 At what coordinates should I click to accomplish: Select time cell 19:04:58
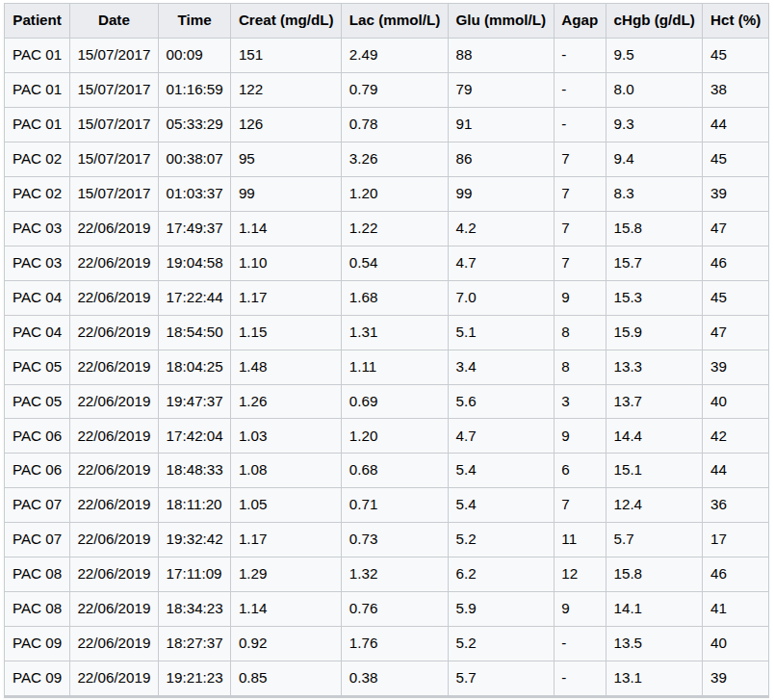pyautogui.click(x=194, y=263)
